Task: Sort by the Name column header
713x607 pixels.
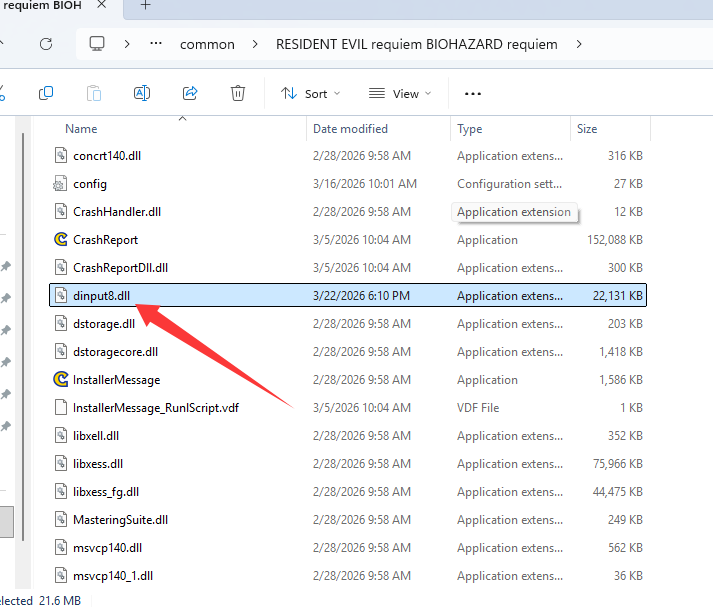Action: (x=81, y=129)
